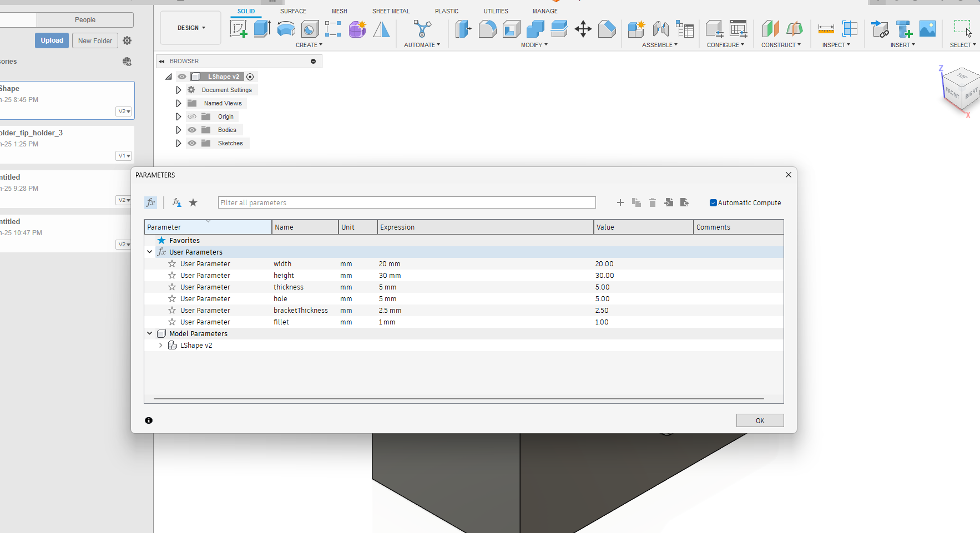The height and width of the screenshot is (533, 980).
Task: Open the People tab in data panel
Action: [x=85, y=20]
